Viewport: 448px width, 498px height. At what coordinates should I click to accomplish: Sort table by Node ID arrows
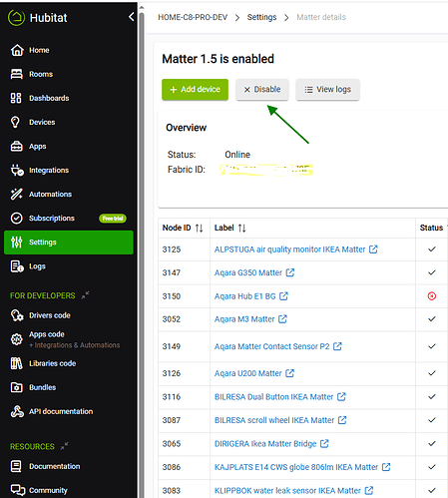(199, 229)
